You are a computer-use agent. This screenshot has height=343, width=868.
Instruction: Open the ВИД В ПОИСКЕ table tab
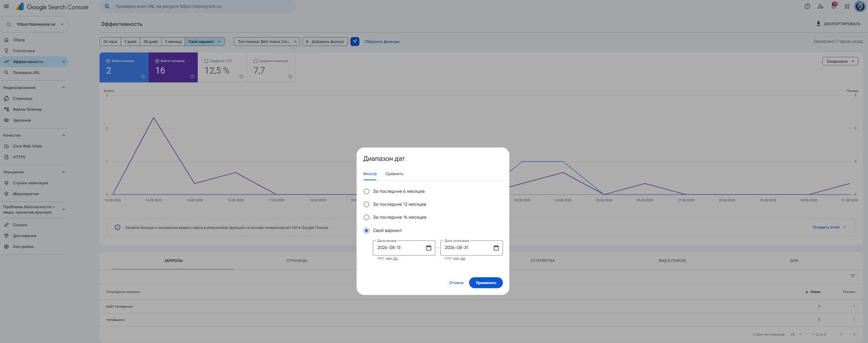point(672,261)
